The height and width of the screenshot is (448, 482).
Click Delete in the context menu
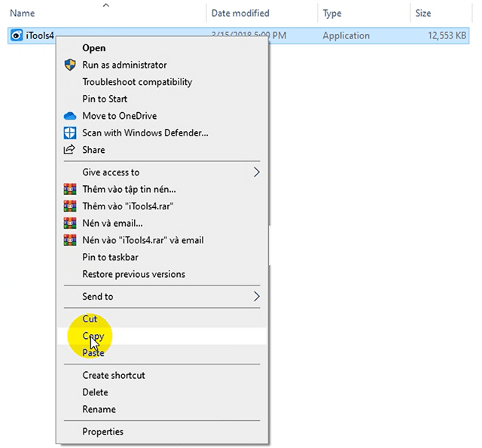pyautogui.click(x=96, y=392)
